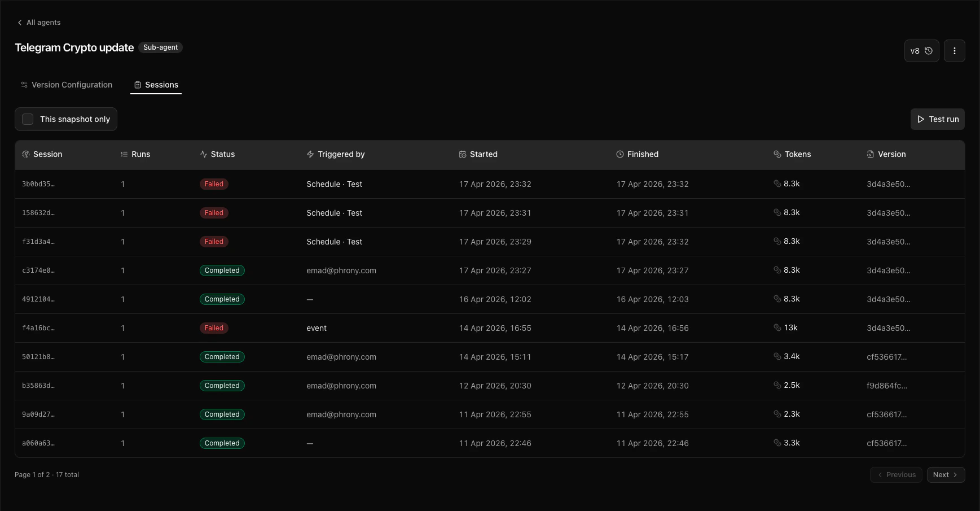Open session f31d3a4…
Image resolution: width=980 pixels, height=511 pixels.
[38, 242]
